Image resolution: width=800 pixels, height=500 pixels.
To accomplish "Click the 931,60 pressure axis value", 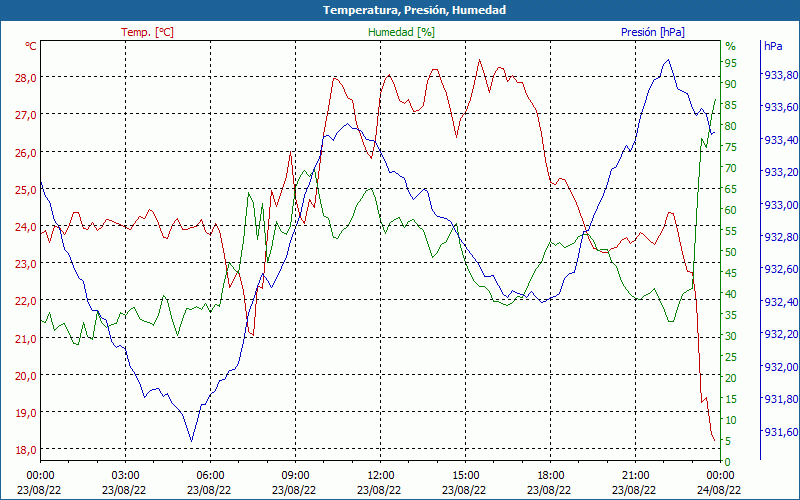I will [781, 432].
